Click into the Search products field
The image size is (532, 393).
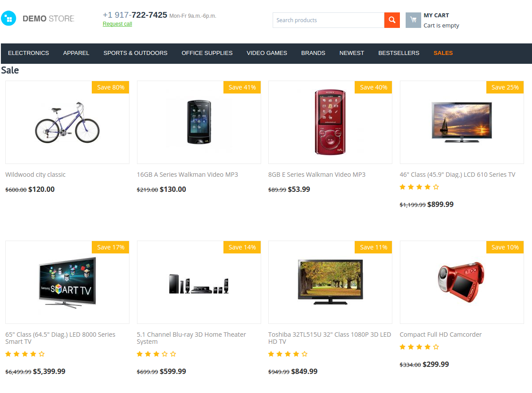click(x=329, y=20)
